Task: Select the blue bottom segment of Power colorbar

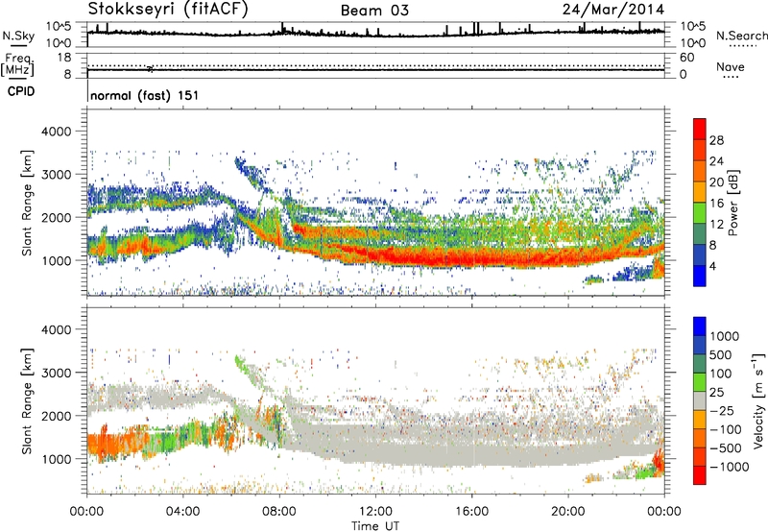Action: [700, 276]
